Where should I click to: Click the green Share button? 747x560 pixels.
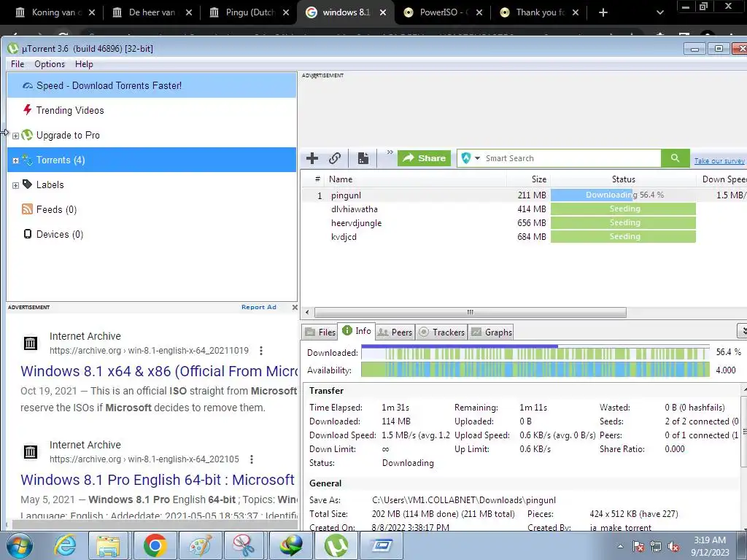pyautogui.click(x=424, y=158)
